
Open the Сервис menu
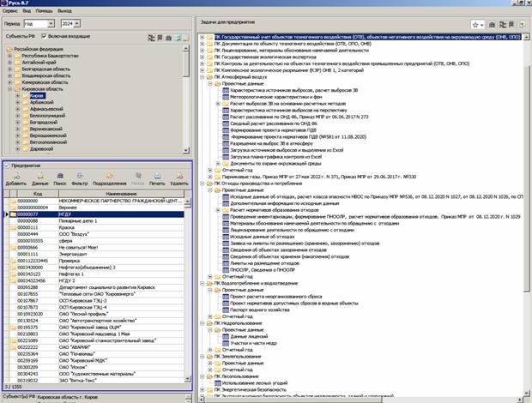[x=11, y=12]
